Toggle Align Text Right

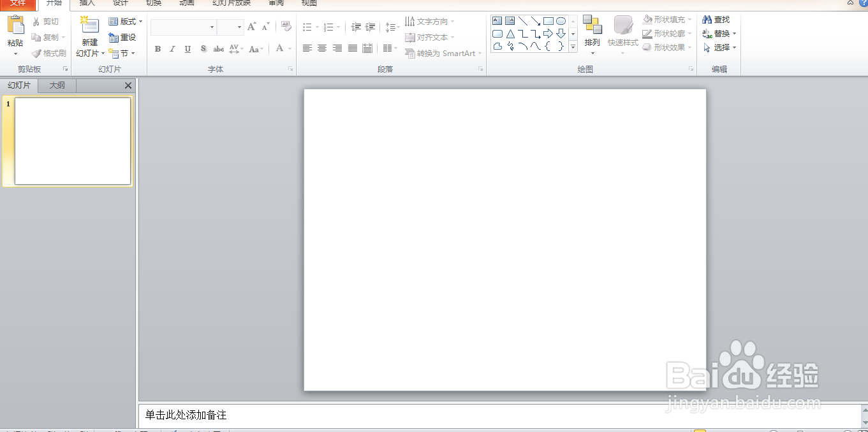tap(337, 48)
